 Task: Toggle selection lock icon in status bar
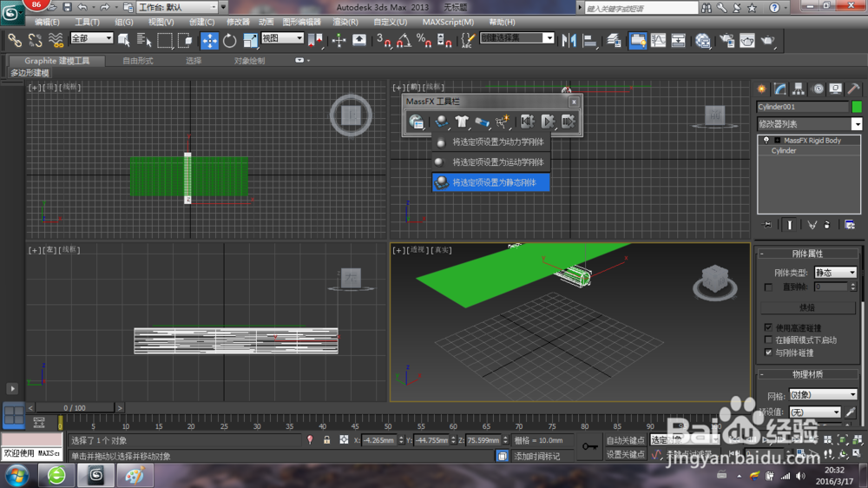(x=326, y=440)
